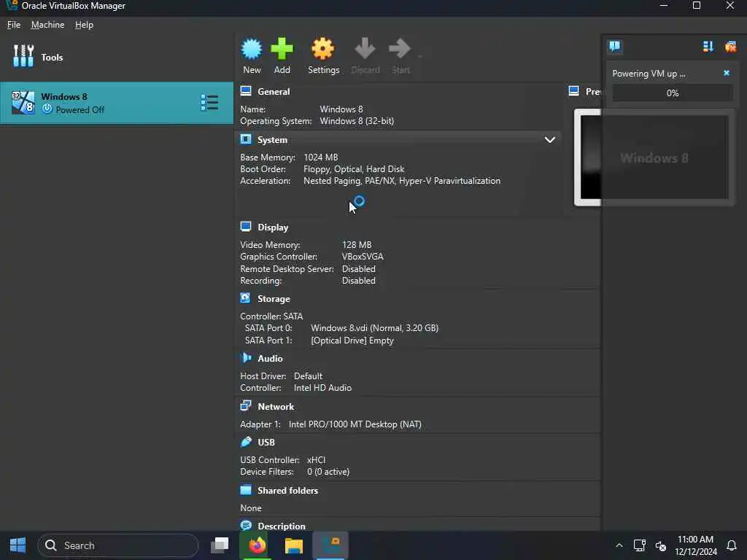Click Boot Order value Floppy, Optical, Hard Disk
The width and height of the screenshot is (747, 560).
pos(354,169)
